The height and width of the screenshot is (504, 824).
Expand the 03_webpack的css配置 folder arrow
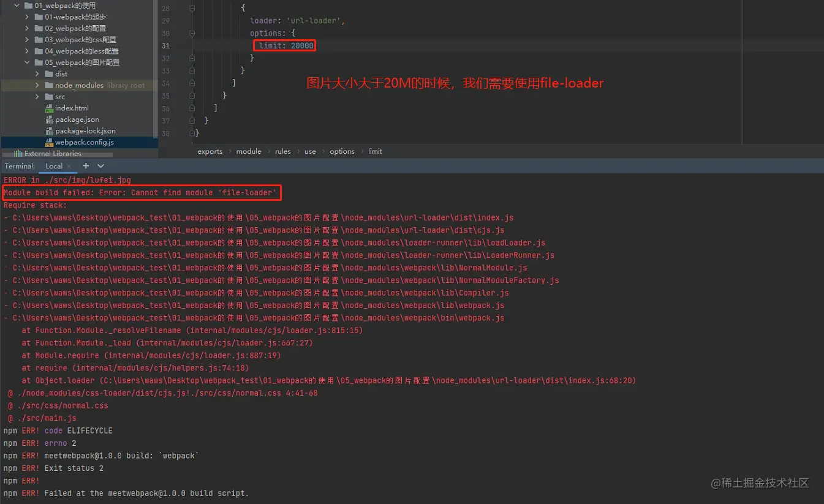27,40
